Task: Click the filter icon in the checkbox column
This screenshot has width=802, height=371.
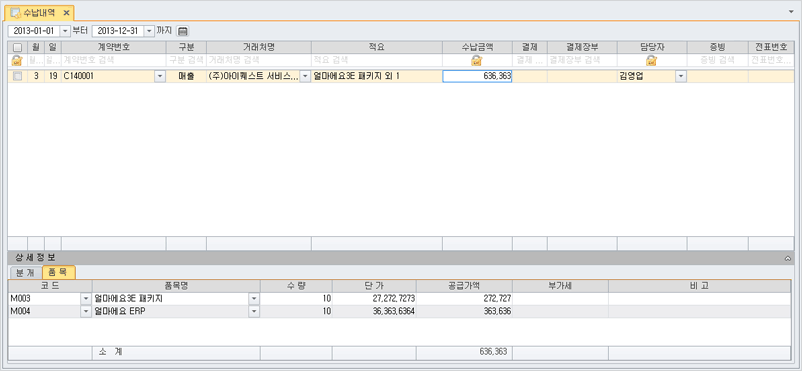Action: click(x=17, y=60)
